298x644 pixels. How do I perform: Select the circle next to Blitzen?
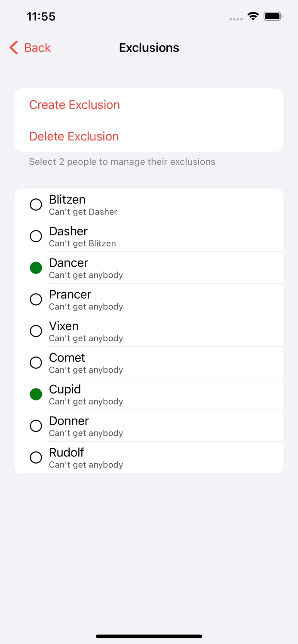click(x=36, y=205)
